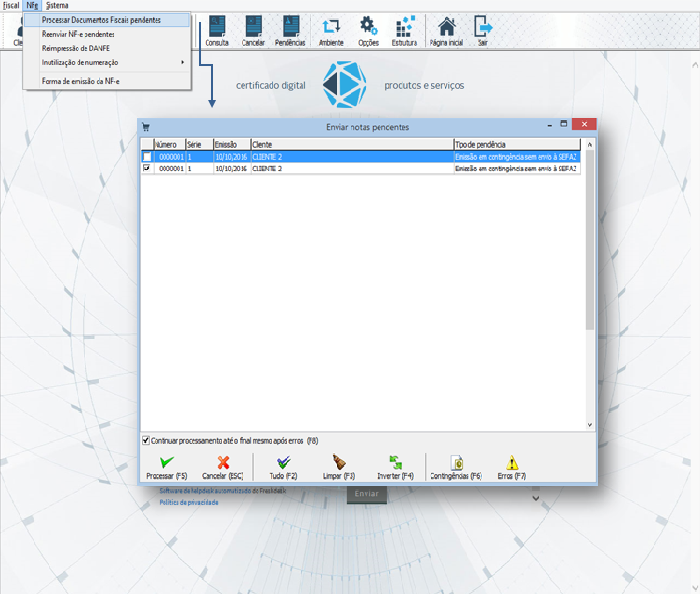This screenshot has height=594, width=700.
Task: Click the Cancelar document toolbar icon
Action: (x=253, y=31)
